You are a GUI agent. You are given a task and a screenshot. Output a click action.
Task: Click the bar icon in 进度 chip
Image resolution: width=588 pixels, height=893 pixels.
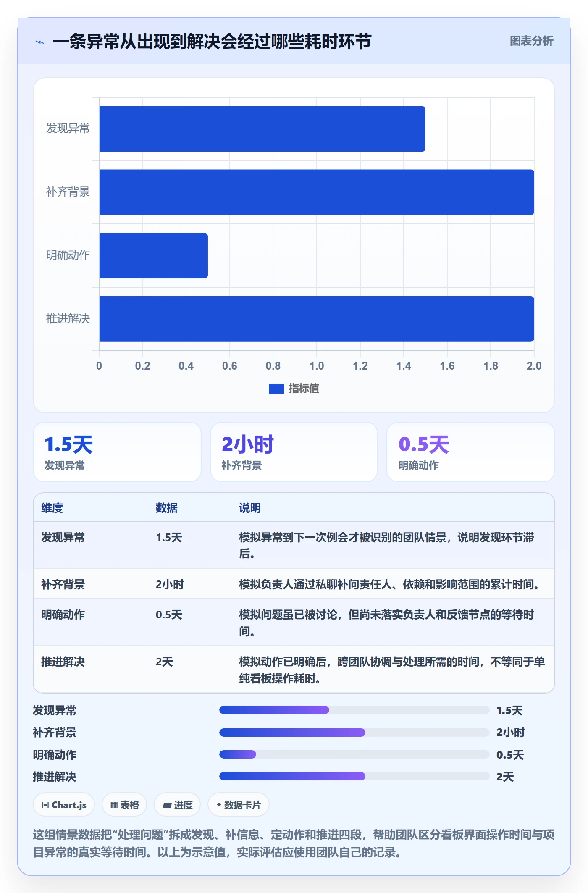[x=167, y=806]
